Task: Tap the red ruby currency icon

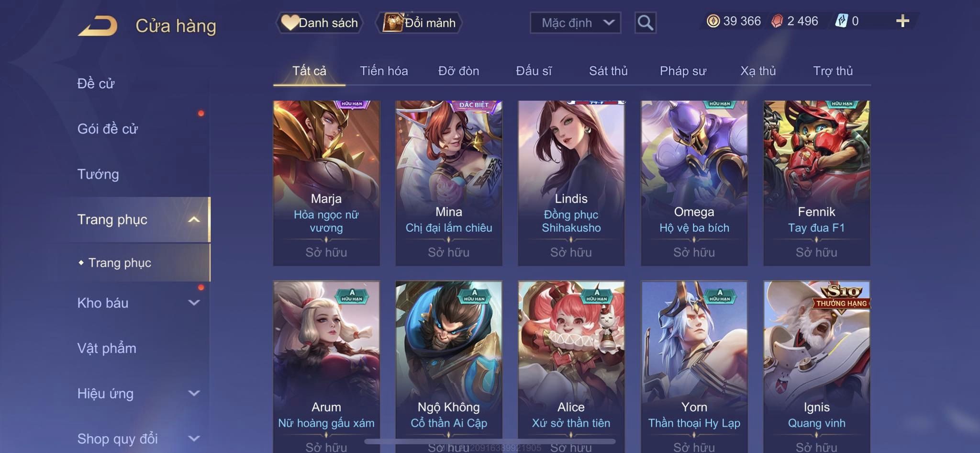Action: coord(777,21)
